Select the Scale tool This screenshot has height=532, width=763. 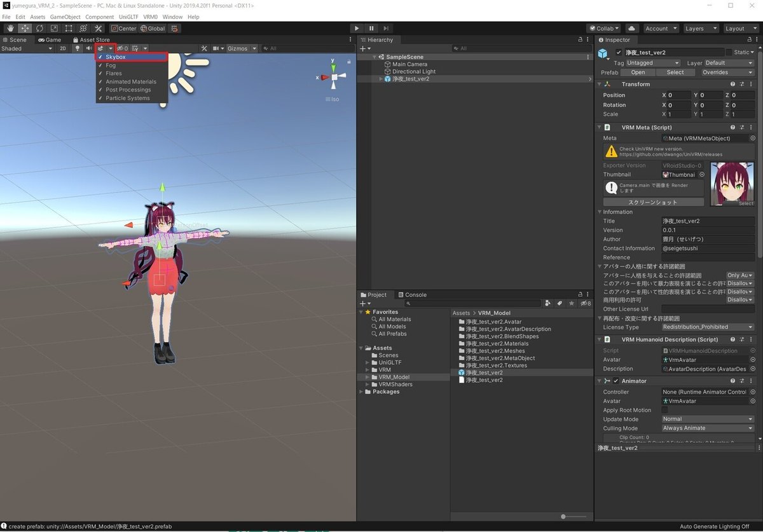click(54, 28)
